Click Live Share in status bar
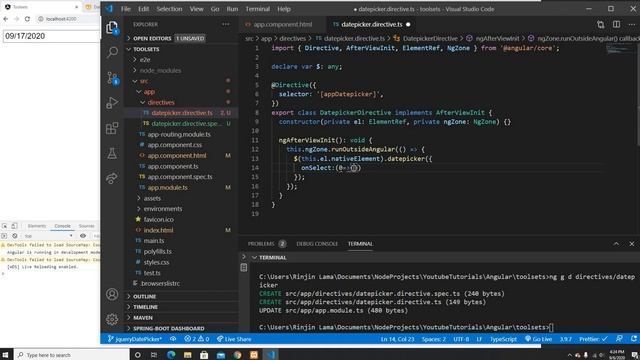Image resolution: width=640 pixels, height=360 pixels. 234,339
